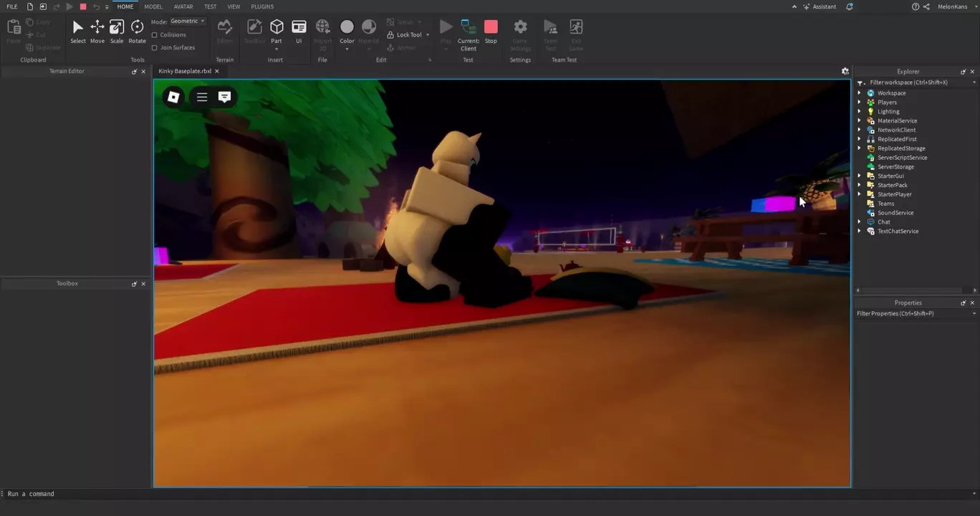The height and width of the screenshot is (516, 980).
Task: Stop the running test session
Action: [x=491, y=32]
